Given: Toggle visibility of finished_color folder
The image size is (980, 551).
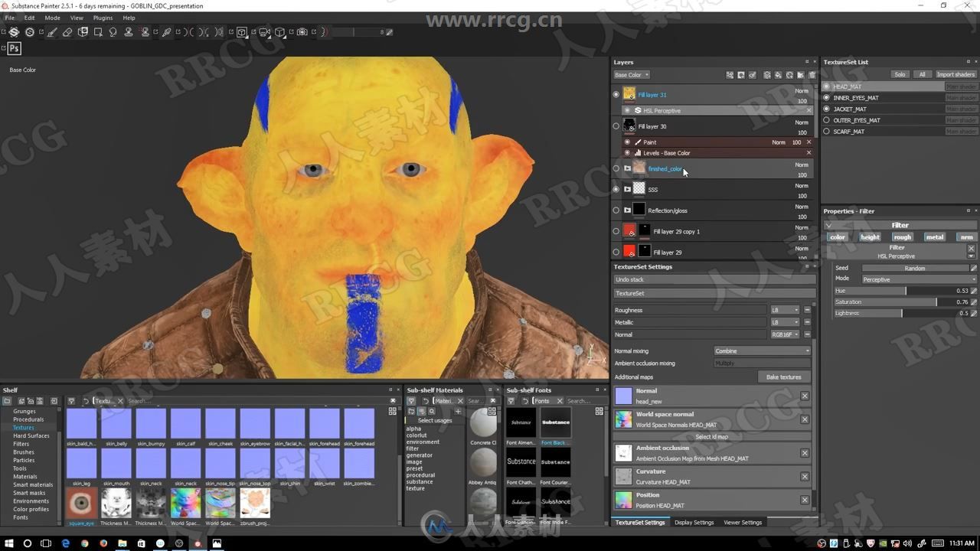Looking at the screenshot, I should (x=616, y=168).
